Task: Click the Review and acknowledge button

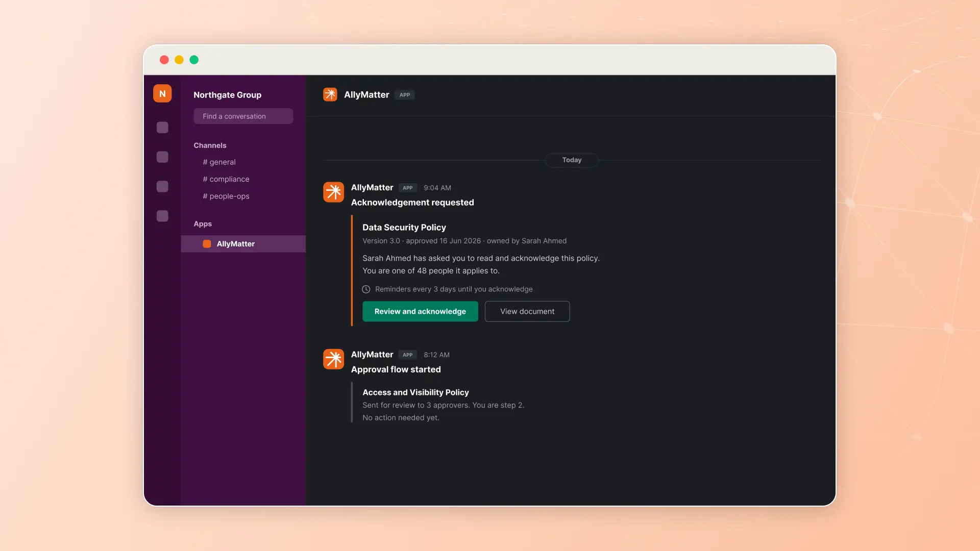Action: coord(420,311)
